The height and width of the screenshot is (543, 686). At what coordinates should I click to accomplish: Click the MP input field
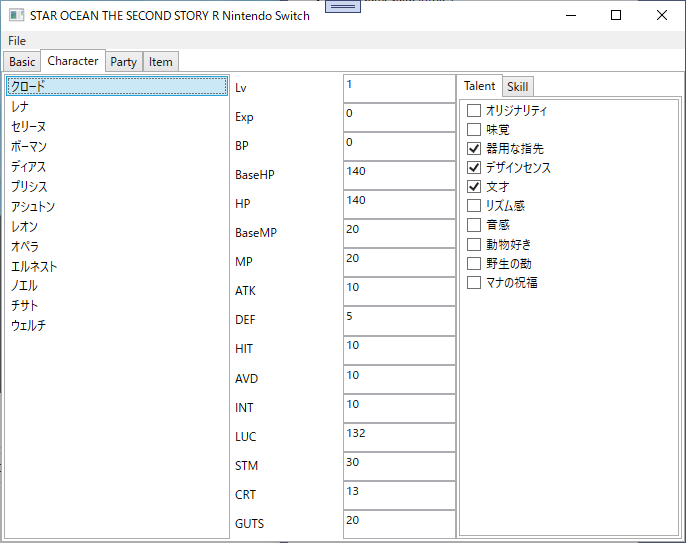click(399, 263)
